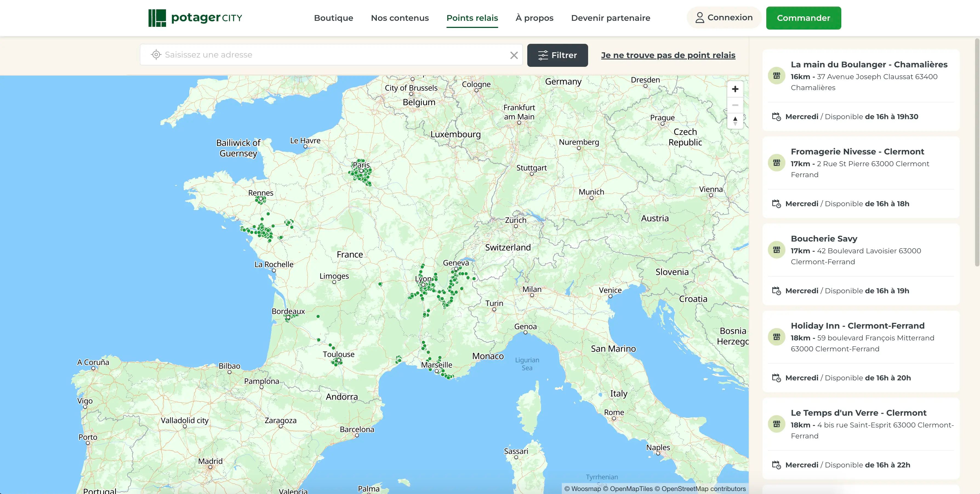
Task: Click address '2 Rue St Pierre 63000 Clermont'
Action: click(x=873, y=164)
